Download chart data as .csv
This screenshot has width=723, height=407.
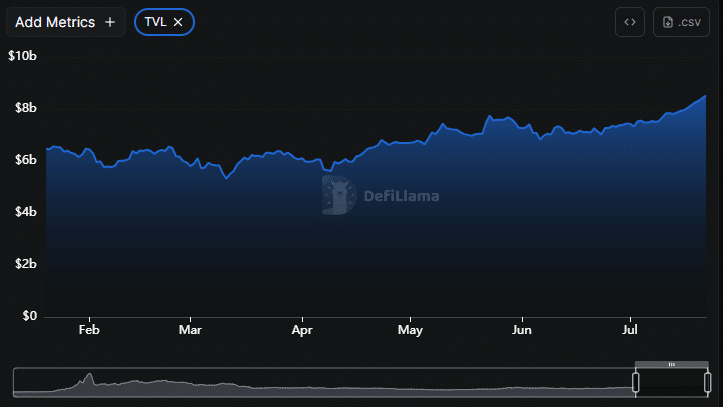pyautogui.click(x=680, y=22)
